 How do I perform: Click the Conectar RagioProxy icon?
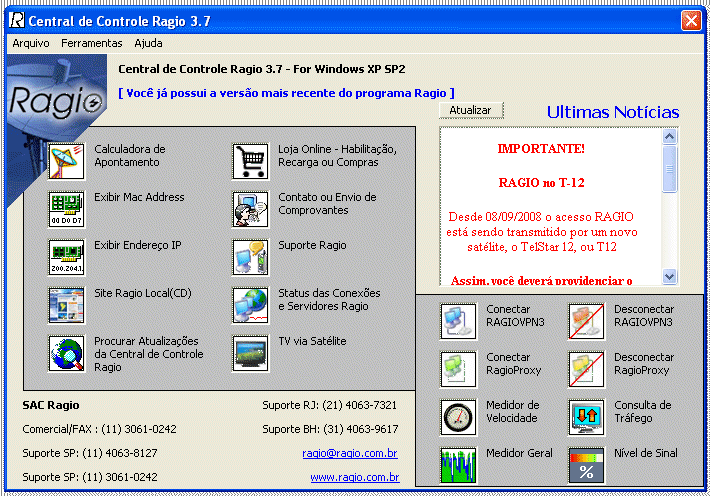tap(458, 369)
